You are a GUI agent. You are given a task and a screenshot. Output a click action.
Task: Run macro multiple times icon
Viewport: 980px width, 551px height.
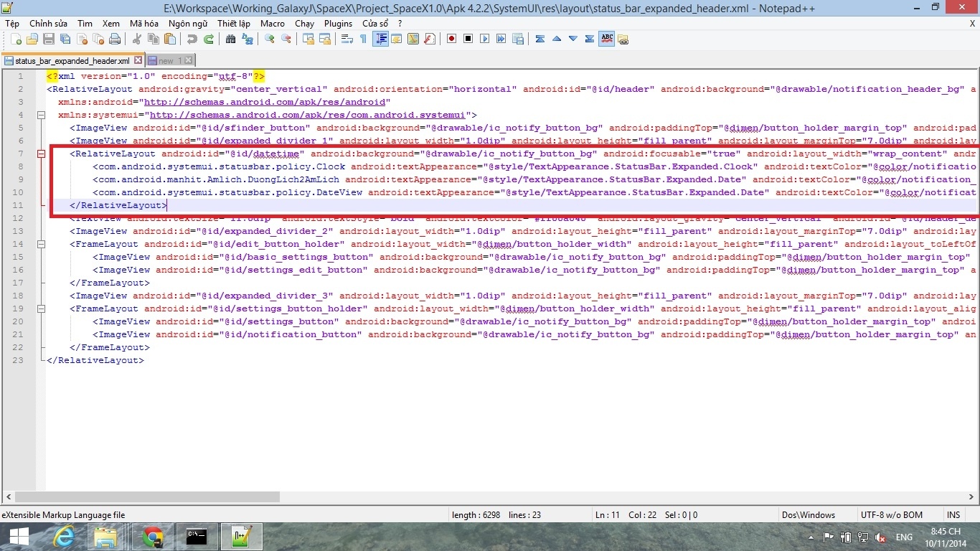[501, 39]
